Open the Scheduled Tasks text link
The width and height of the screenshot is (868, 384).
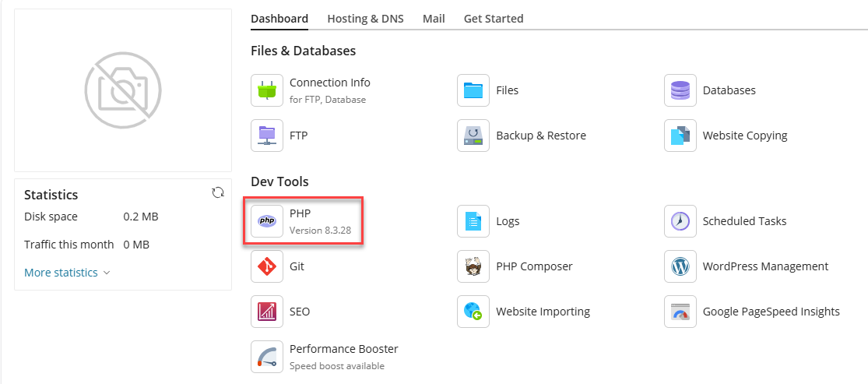[x=744, y=221]
